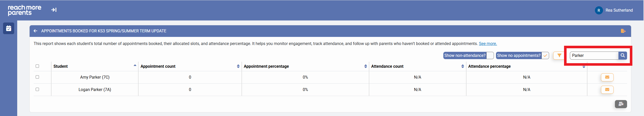Click the back arrow beside the report title
644x116 pixels.
pyautogui.click(x=35, y=31)
